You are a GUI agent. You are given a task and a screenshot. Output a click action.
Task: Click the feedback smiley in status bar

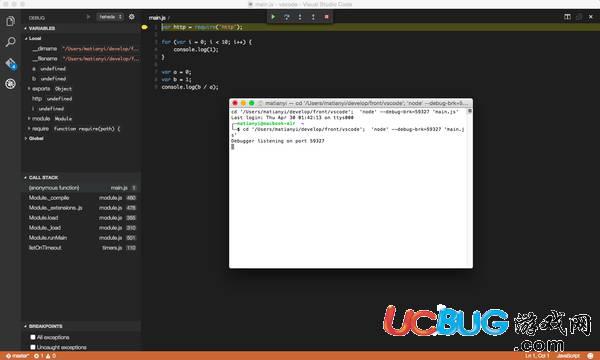pyautogui.click(x=590, y=356)
